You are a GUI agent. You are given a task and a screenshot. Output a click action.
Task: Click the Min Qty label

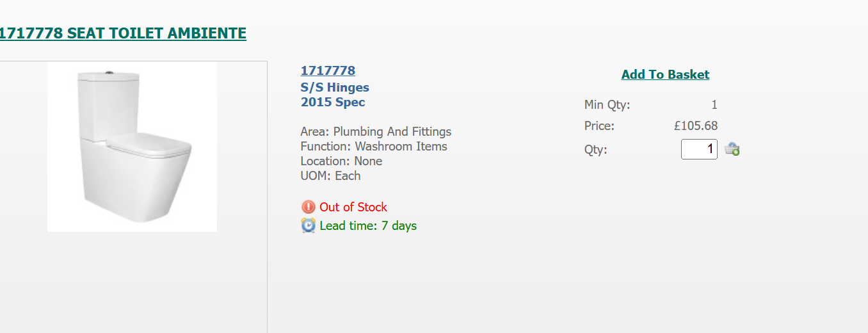coord(607,105)
